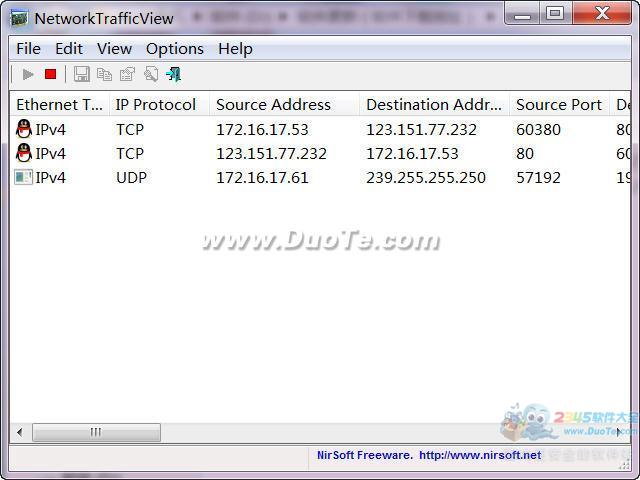Start capture with the play toolbar icon
This screenshot has height=480, width=640.
click(28, 74)
